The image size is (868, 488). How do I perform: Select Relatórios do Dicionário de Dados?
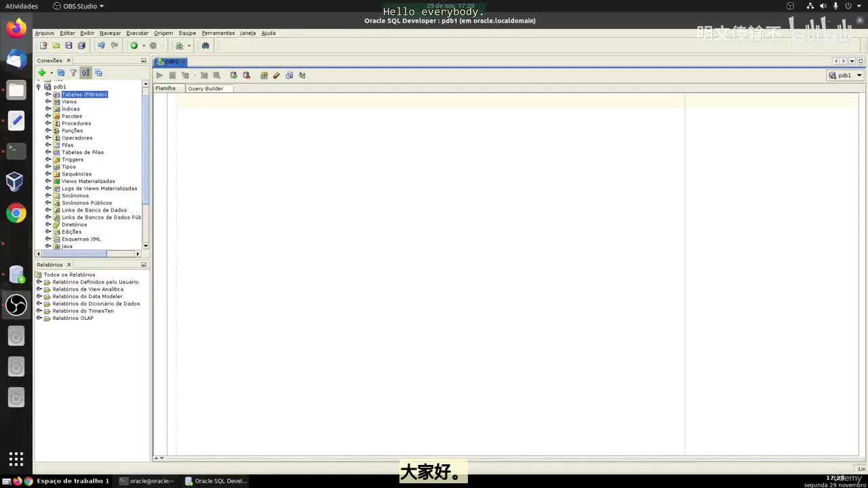[96, 304]
